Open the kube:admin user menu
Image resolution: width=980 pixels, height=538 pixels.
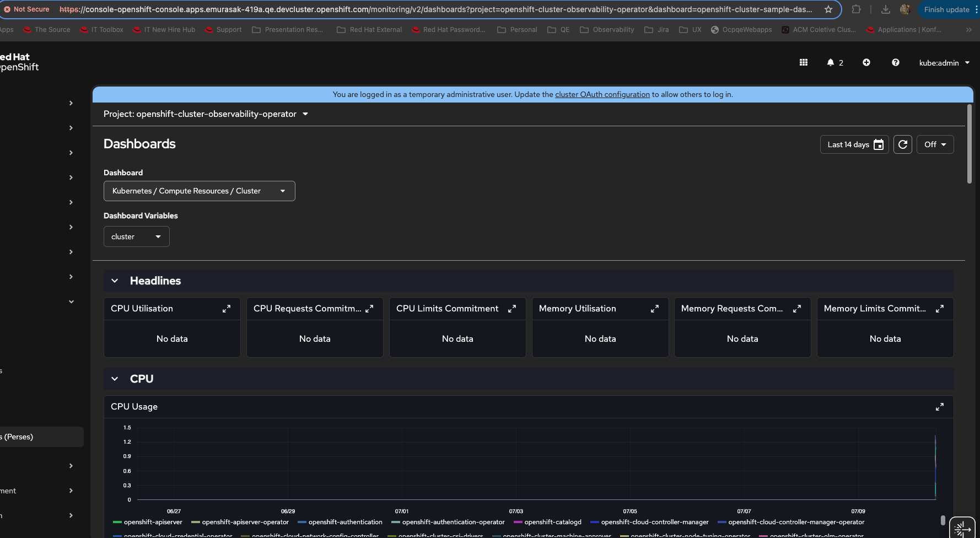(x=944, y=63)
